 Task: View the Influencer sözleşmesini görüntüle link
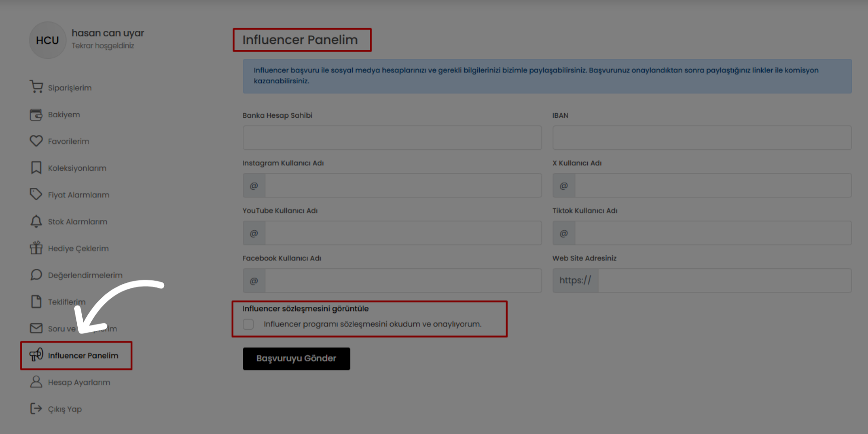pyautogui.click(x=306, y=309)
